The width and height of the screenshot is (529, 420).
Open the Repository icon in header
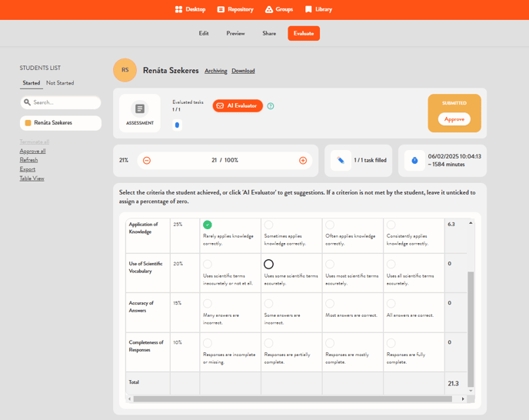(x=221, y=9)
